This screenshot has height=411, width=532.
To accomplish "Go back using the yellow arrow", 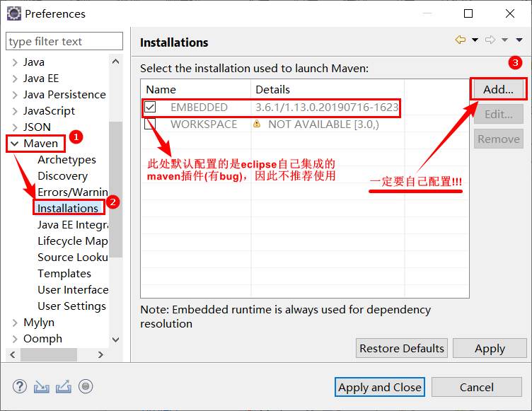I will (461, 40).
